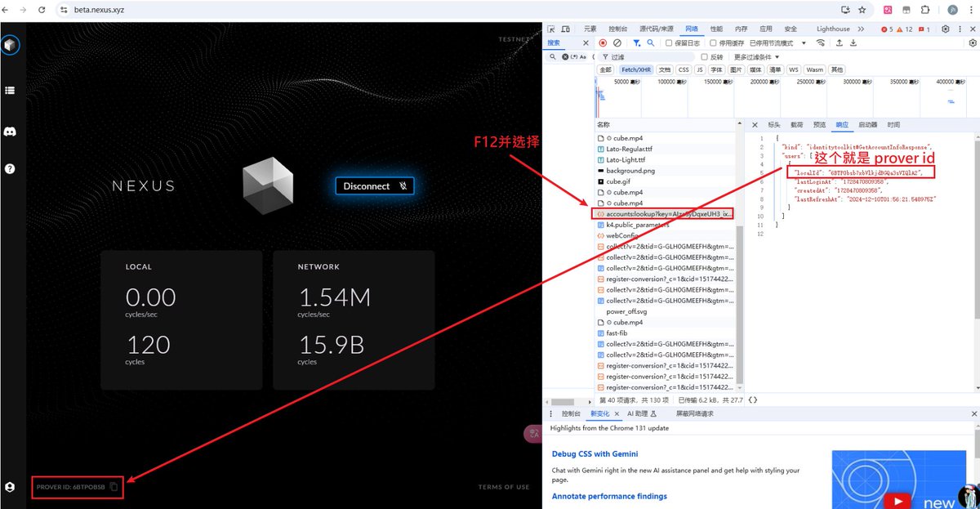The height and width of the screenshot is (509, 980).
Task: Close the 搜索 search panel
Action: click(x=585, y=42)
